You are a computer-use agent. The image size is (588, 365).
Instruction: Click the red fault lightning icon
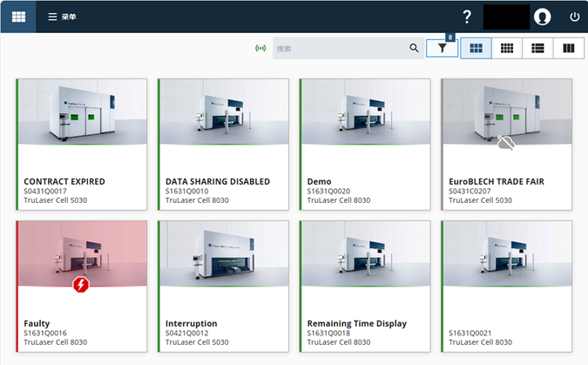click(81, 285)
